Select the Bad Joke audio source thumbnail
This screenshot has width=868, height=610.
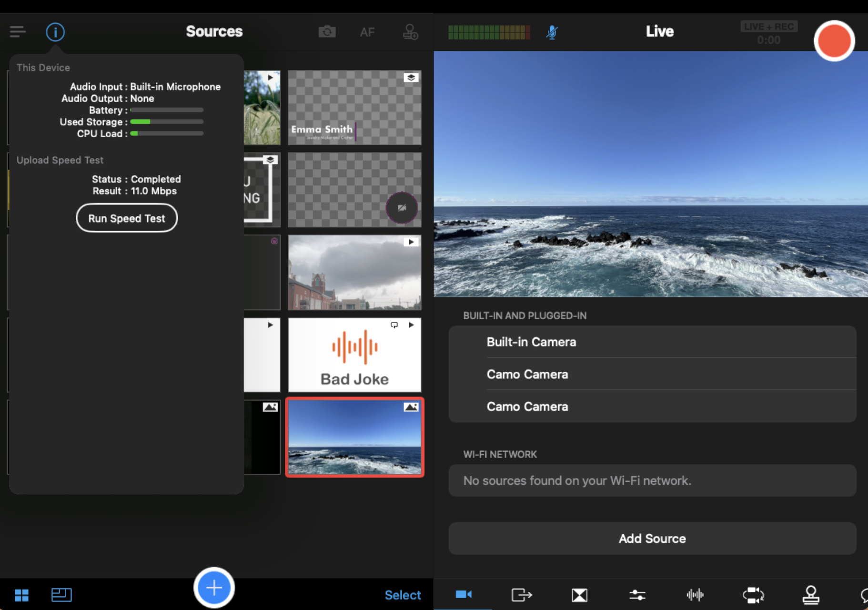(354, 355)
